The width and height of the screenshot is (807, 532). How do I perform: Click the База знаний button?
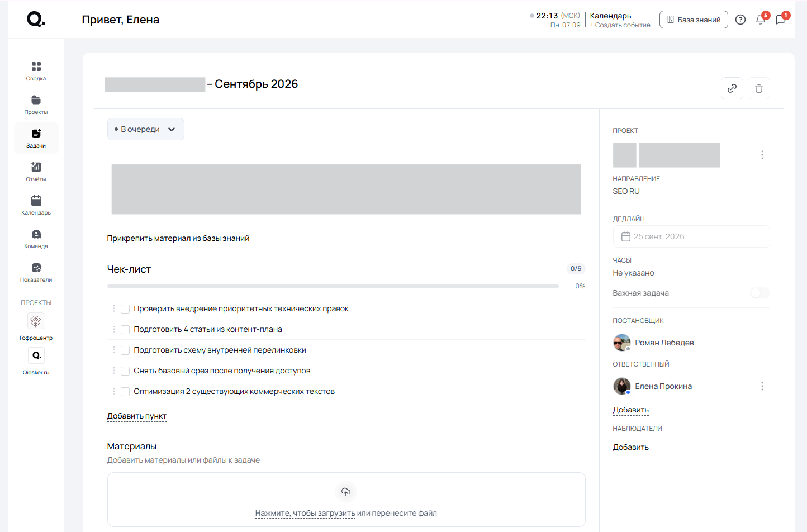pyautogui.click(x=694, y=20)
